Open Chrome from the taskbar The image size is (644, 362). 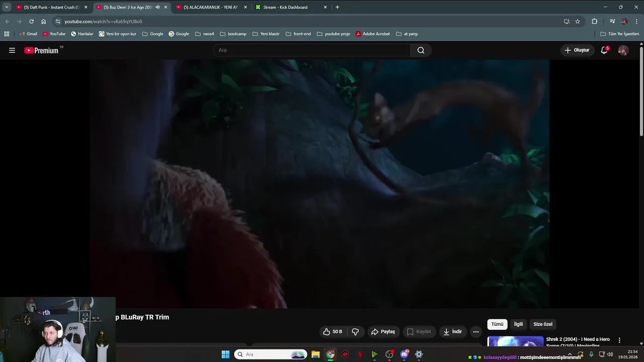(x=330, y=354)
